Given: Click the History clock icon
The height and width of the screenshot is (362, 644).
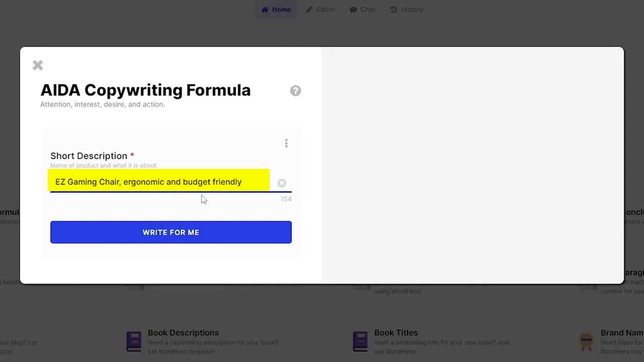Looking at the screenshot, I should tap(393, 9).
